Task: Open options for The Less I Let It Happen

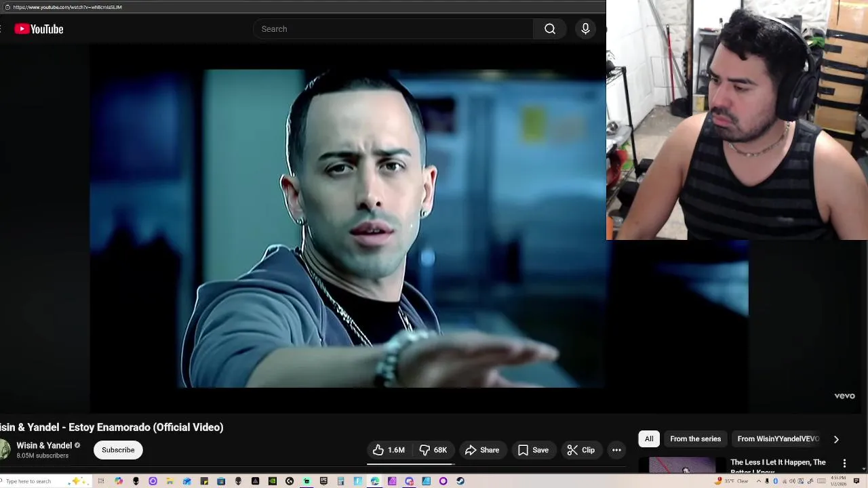Action: click(844, 464)
